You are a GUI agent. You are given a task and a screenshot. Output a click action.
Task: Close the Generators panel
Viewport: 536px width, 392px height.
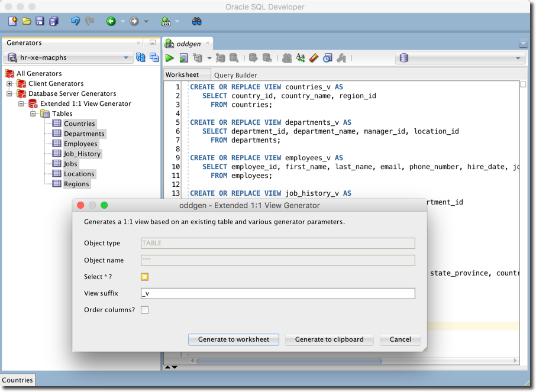pyautogui.click(x=138, y=43)
